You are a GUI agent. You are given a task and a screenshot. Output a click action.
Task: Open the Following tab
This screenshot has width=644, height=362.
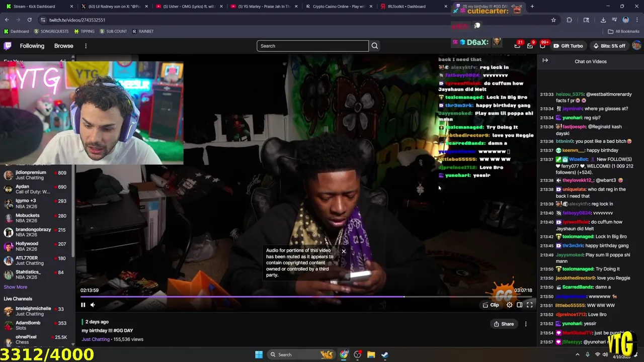click(x=32, y=46)
